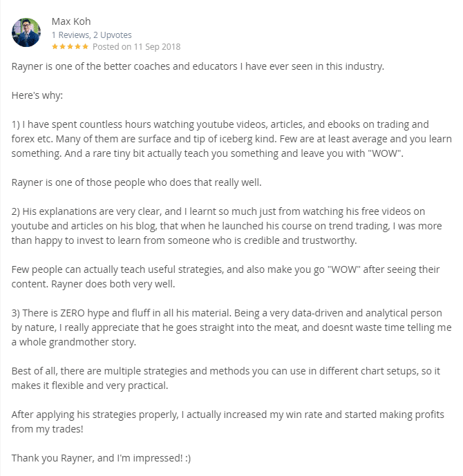Click the 'Posted on 11 Sep 2018' date
The width and height of the screenshot is (463, 476).
click(x=136, y=47)
